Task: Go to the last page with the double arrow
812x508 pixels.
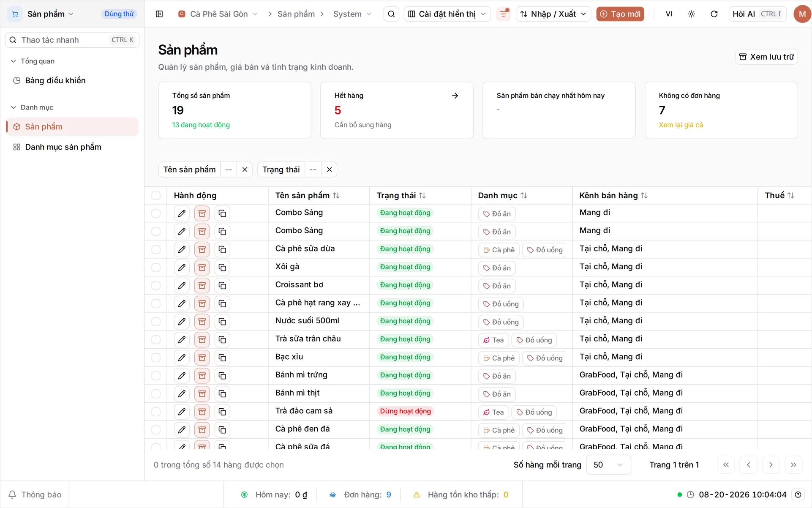Action: 793,465
